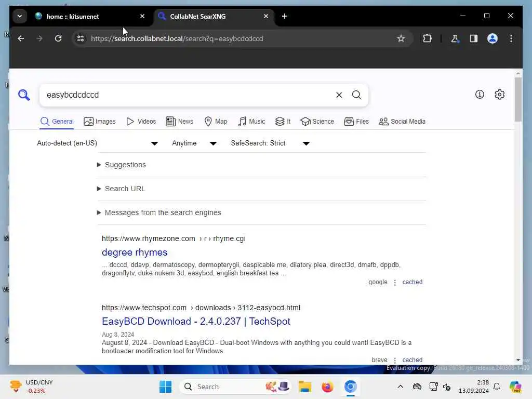Submit search with magnifier button
532x399 pixels.
356,95
